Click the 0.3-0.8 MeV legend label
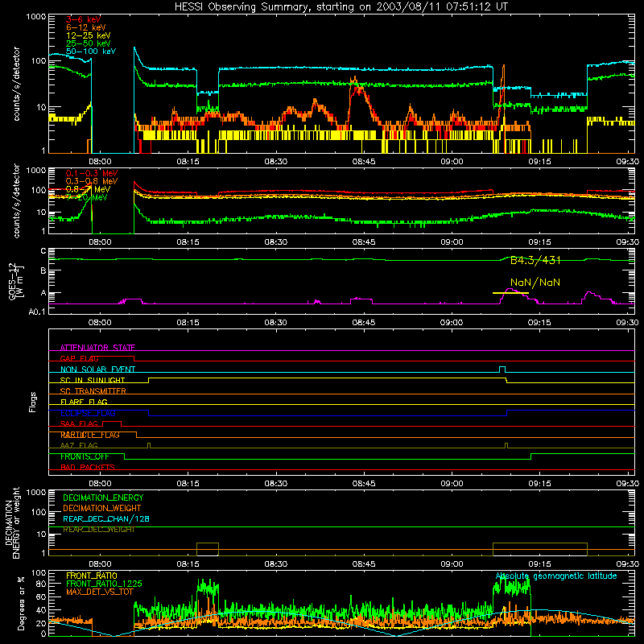Screen dimensions: 644x644 pos(92,181)
